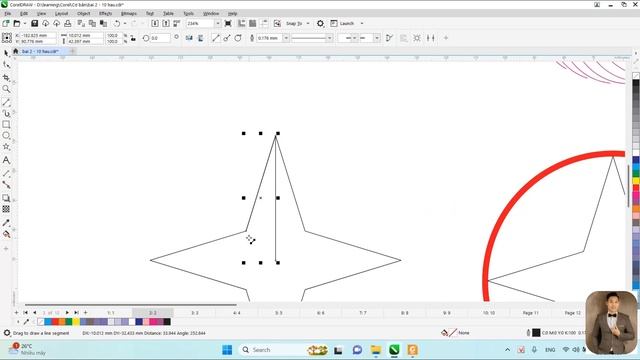Viewport: 640px width, 360px height.
Task: Choose the Connector tool
Action: pyautogui.click(x=6, y=185)
